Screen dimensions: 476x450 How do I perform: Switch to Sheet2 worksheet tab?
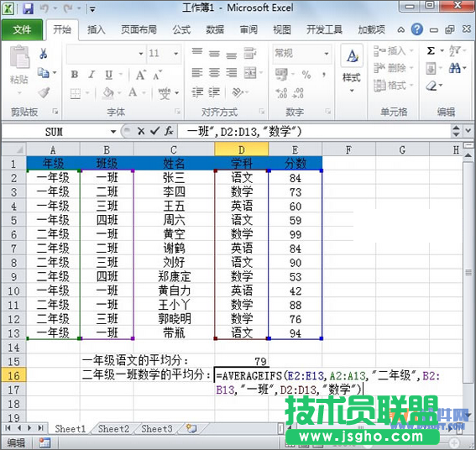tap(113, 429)
